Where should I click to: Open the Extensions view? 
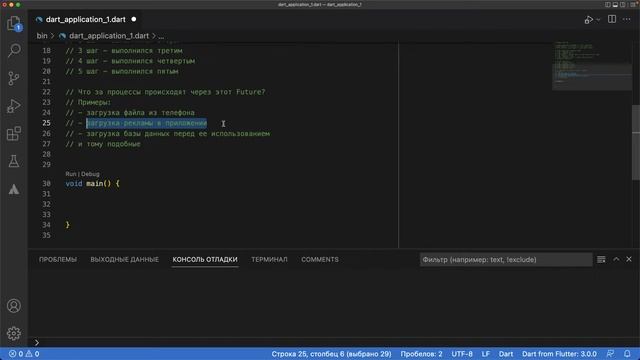(14, 133)
